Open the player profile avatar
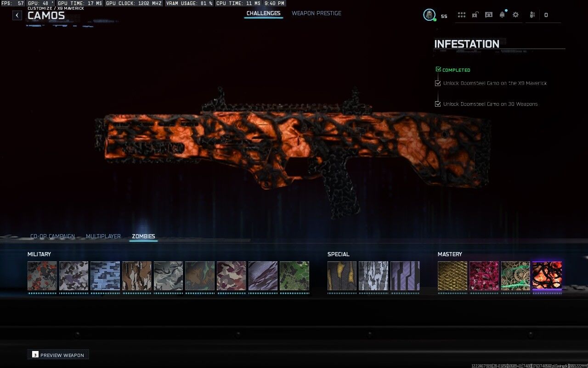Image resolution: width=588 pixels, height=368 pixels. pyautogui.click(x=429, y=15)
